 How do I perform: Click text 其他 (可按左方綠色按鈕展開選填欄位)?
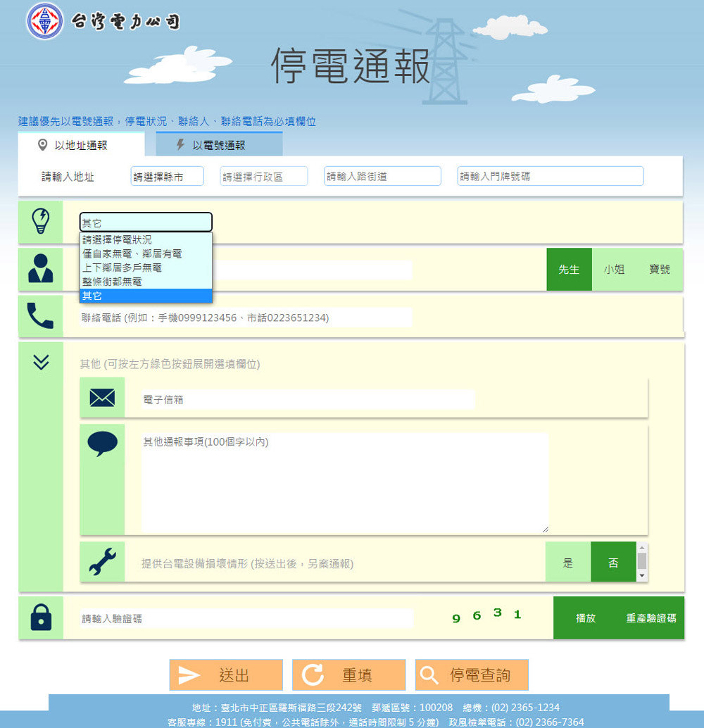click(170, 364)
